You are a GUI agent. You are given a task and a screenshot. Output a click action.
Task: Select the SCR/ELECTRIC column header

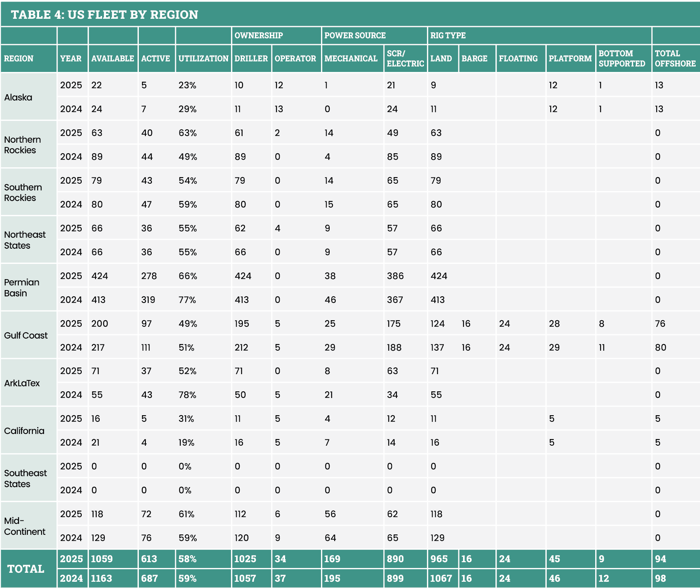click(x=405, y=59)
